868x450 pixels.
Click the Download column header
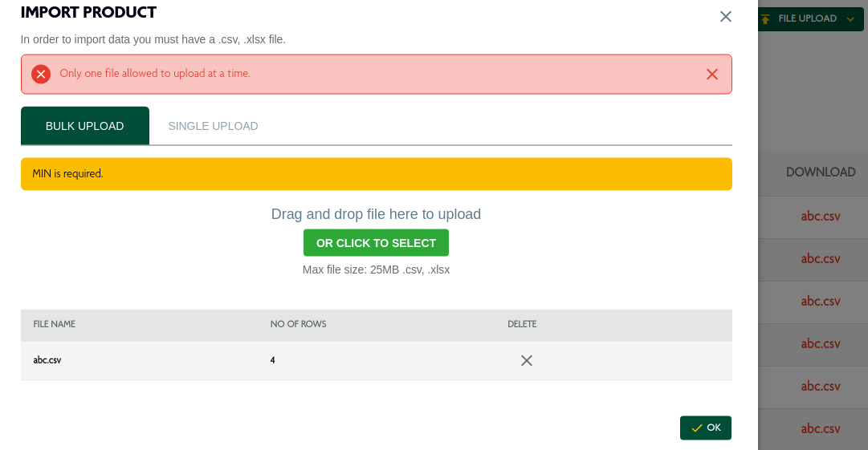(821, 172)
